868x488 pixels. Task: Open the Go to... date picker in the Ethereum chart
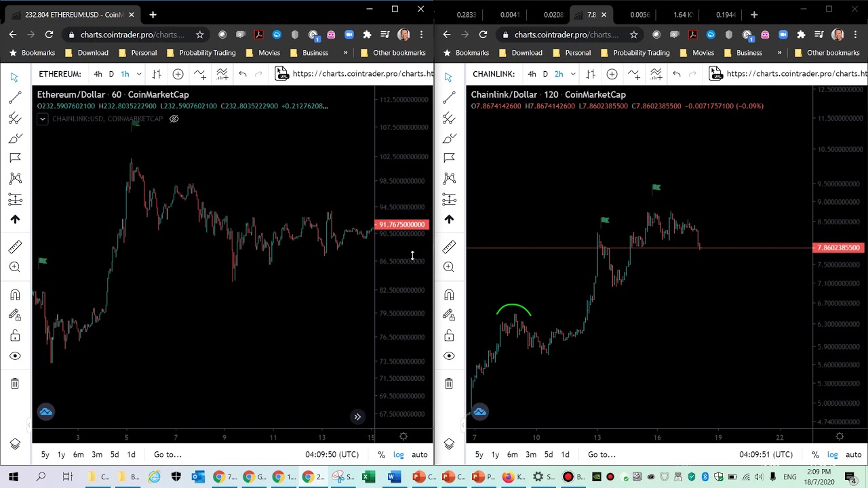(167, 455)
